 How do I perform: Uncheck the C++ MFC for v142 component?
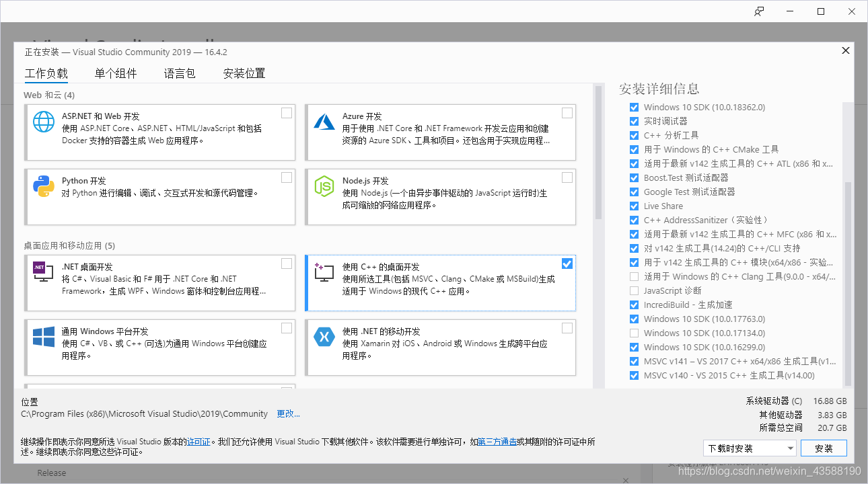(634, 235)
